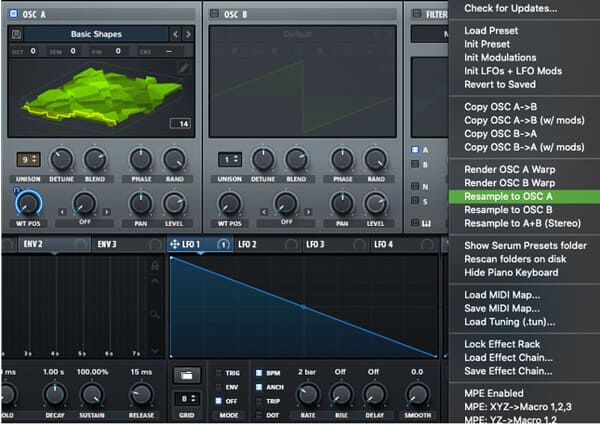Click OSC A Level knob

pos(174,203)
